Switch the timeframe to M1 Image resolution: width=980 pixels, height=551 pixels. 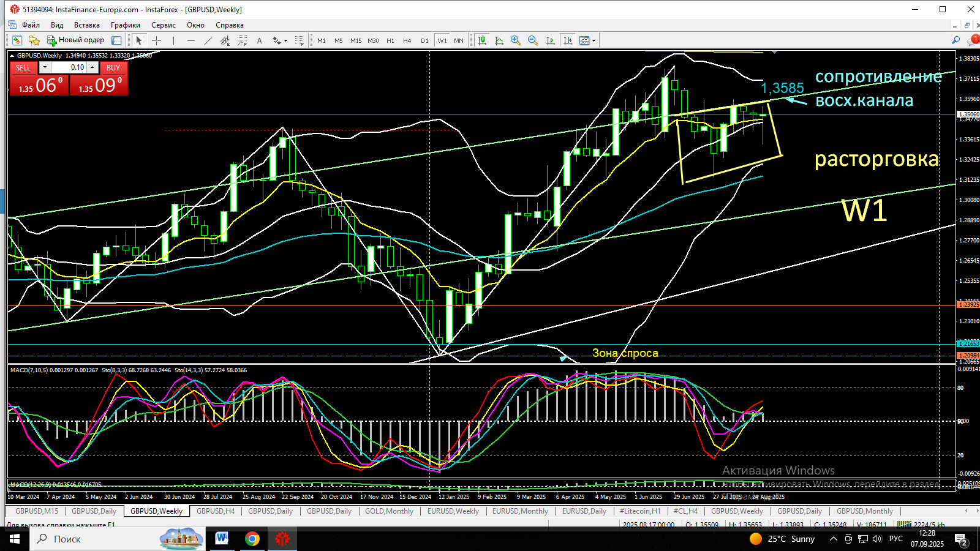[x=322, y=40]
